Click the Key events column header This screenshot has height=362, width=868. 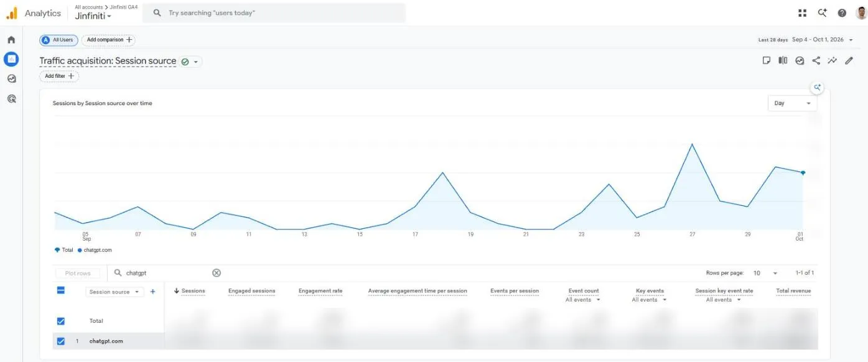click(650, 290)
